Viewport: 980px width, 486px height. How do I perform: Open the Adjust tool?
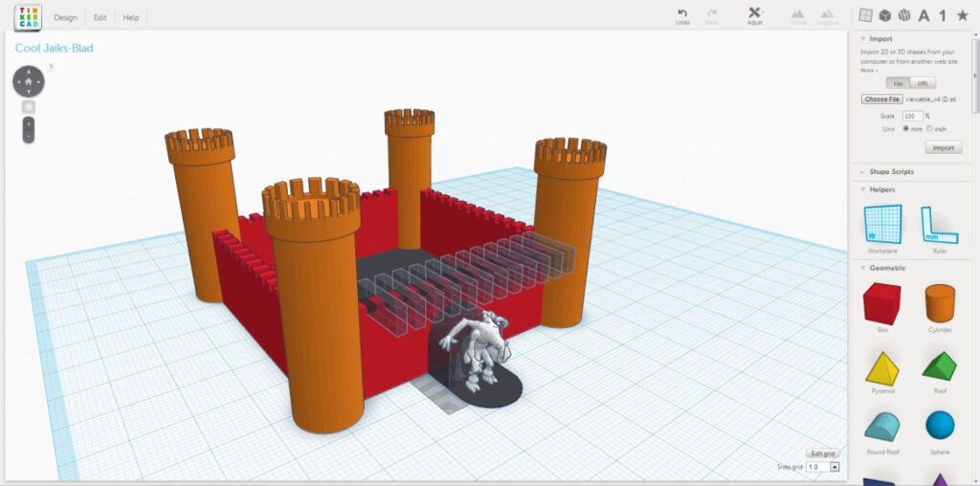[754, 13]
